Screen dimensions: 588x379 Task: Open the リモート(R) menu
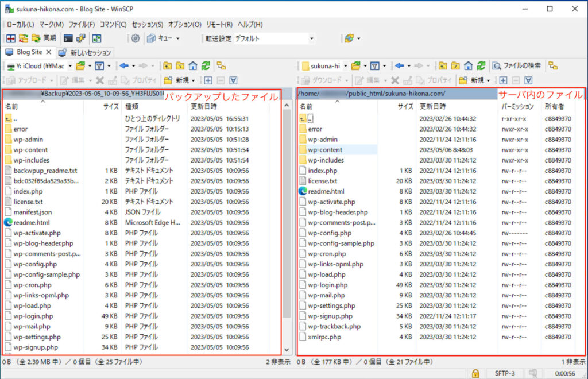(x=219, y=24)
